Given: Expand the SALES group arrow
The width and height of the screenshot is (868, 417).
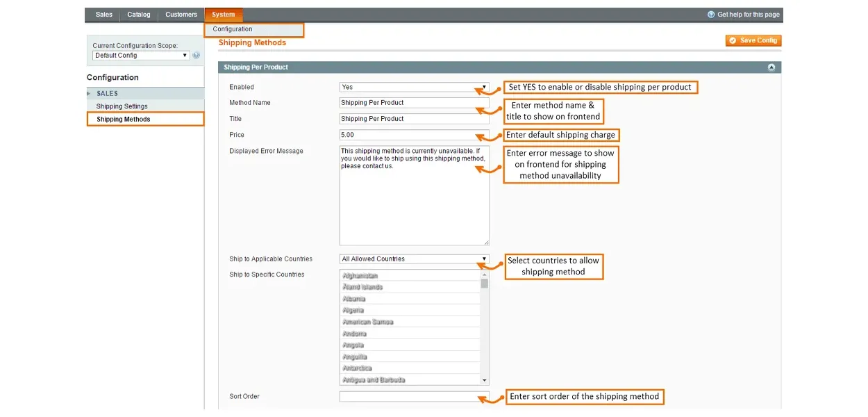Looking at the screenshot, I should click(x=89, y=93).
